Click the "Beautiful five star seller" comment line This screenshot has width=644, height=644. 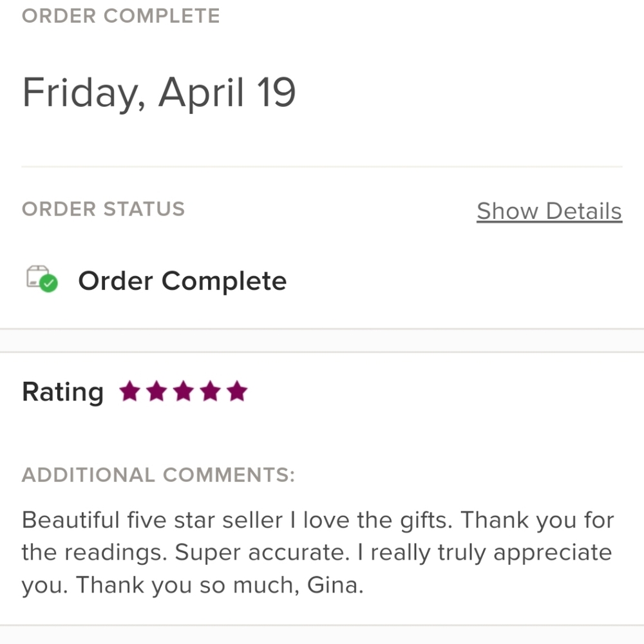click(x=317, y=520)
